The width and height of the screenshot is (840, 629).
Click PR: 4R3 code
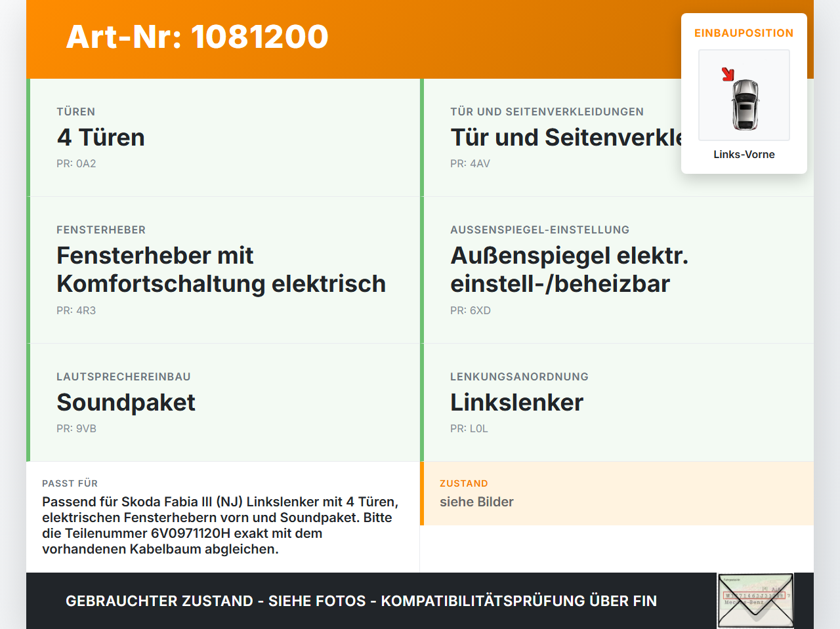76,310
